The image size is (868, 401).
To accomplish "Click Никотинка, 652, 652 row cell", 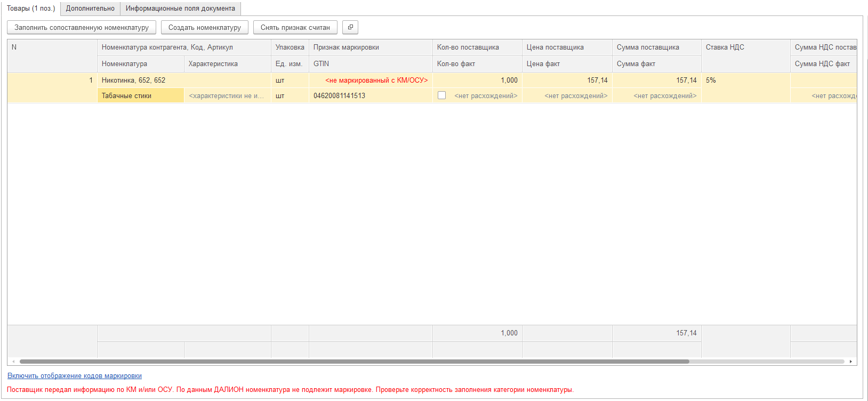I will coord(134,81).
